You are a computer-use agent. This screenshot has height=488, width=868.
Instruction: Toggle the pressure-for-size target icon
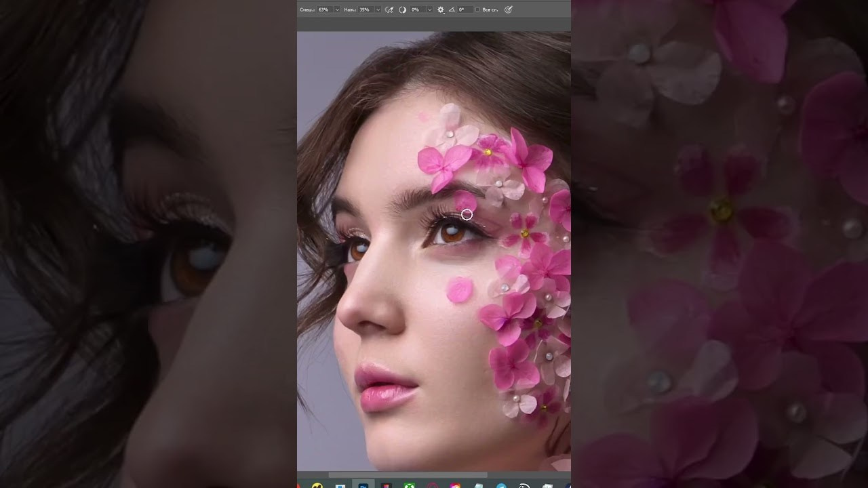(509, 9)
